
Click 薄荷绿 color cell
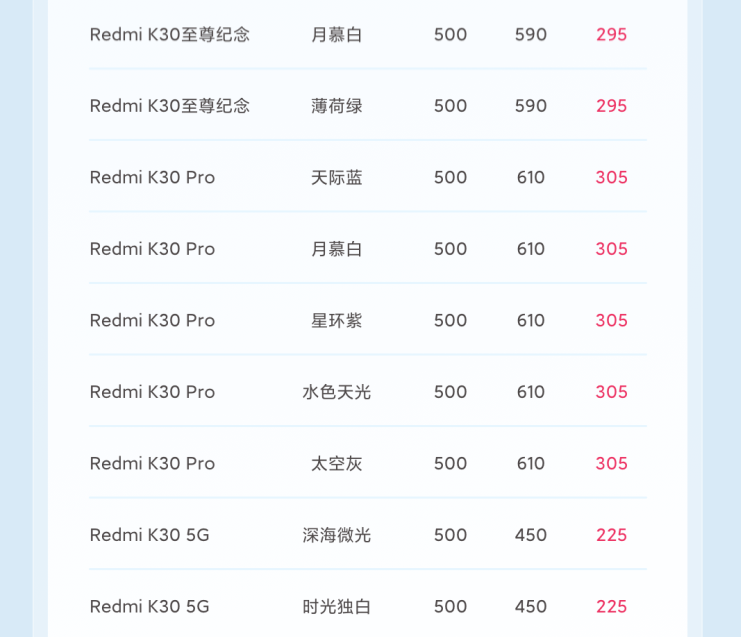337,106
